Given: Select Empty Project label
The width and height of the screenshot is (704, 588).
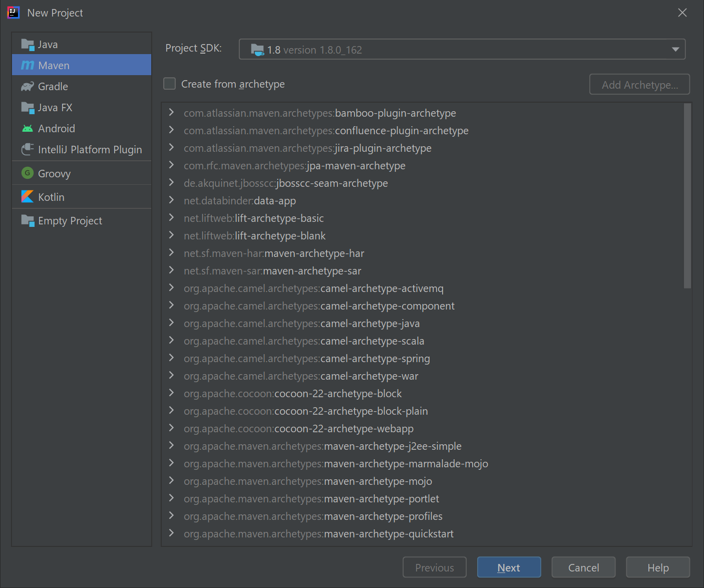Looking at the screenshot, I should point(70,221).
